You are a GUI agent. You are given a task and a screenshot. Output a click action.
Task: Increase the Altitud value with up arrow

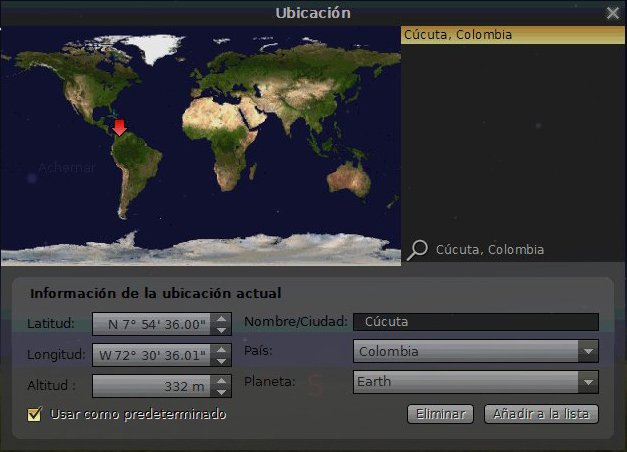tap(221, 380)
